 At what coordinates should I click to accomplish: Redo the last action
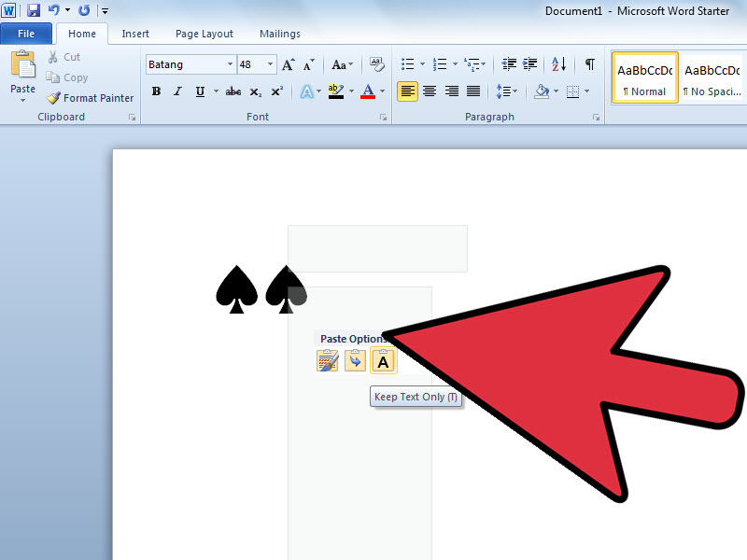[84, 10]
